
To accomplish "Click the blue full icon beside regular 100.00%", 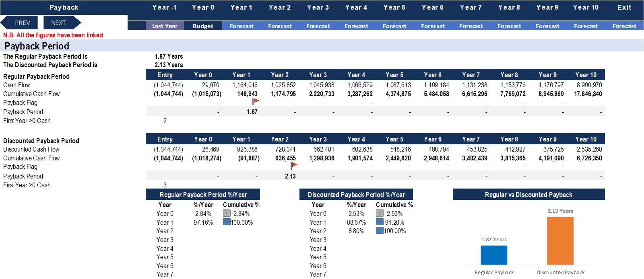I will coord(227,222).
